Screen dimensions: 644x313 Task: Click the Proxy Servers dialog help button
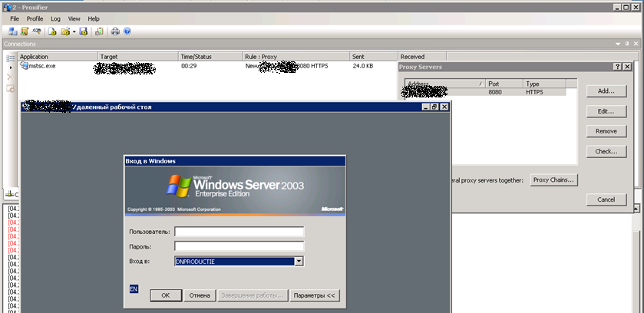pos(618,67)
